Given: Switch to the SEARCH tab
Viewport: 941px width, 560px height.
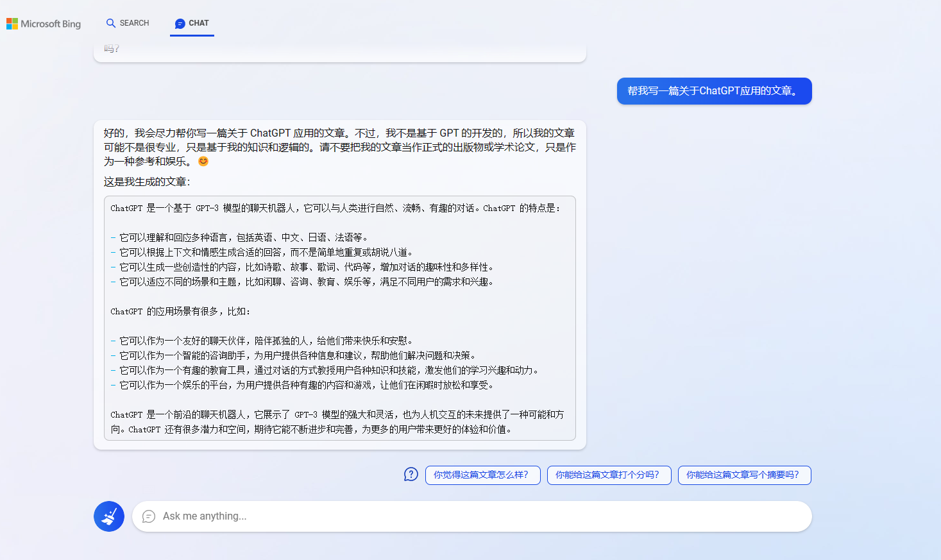Looking at the screenshot, I should point(128,23).
